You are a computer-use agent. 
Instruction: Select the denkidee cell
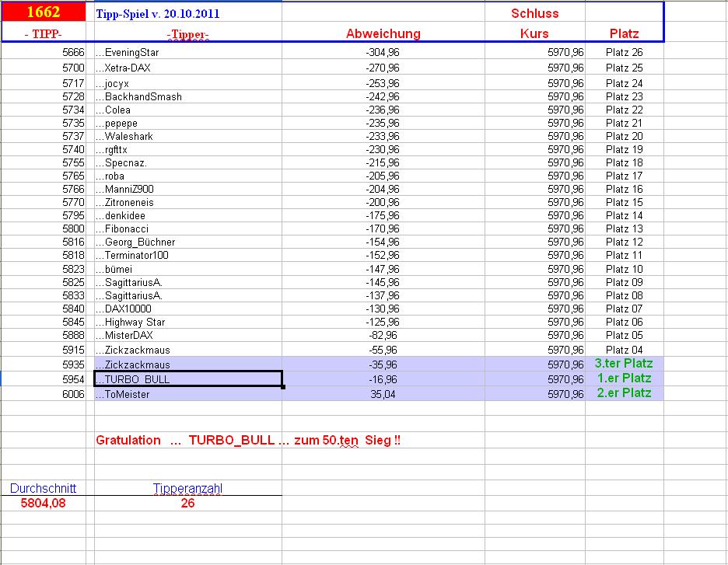click(188, 216)
